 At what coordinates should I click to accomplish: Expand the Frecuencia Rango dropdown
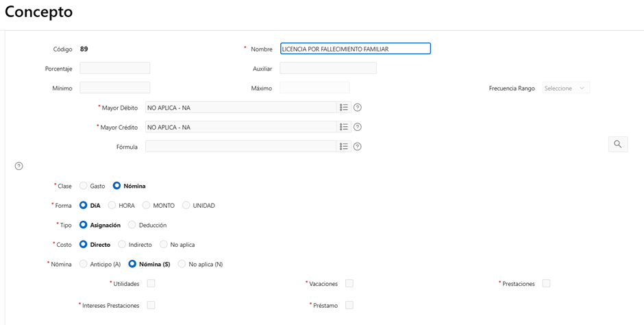click(567, 88)
